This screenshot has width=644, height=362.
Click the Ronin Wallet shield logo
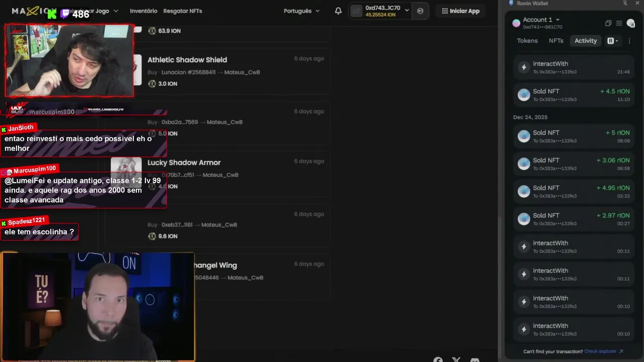coord(511,3)
